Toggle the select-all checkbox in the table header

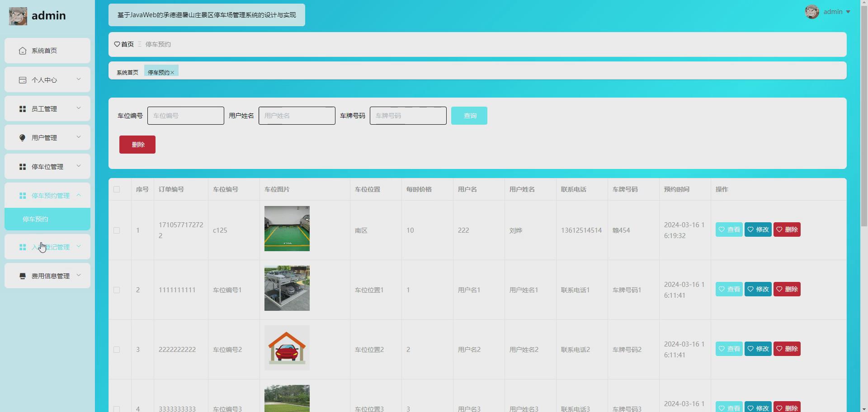coord(117,189)
